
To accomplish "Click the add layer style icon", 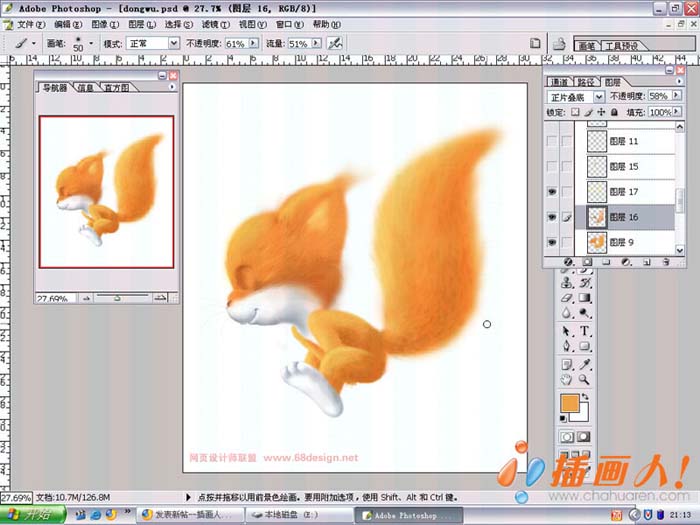I will coord(568,262).
